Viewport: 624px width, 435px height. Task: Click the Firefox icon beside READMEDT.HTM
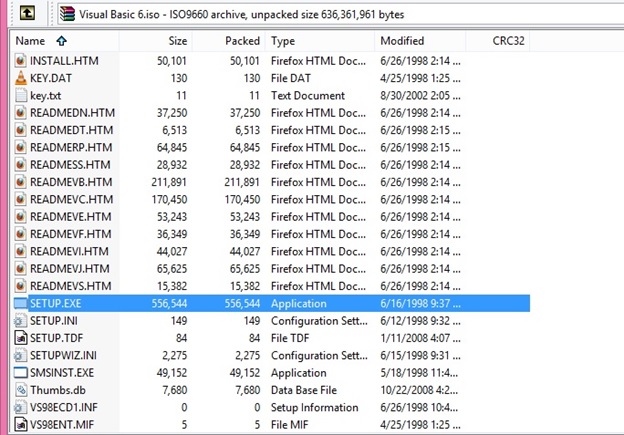[20, 130]
